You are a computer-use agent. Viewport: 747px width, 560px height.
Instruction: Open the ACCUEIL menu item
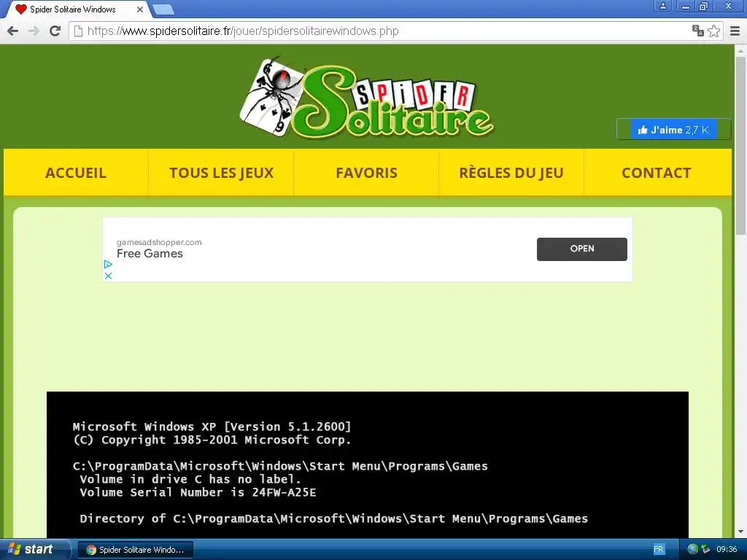(x=76, y=172)
